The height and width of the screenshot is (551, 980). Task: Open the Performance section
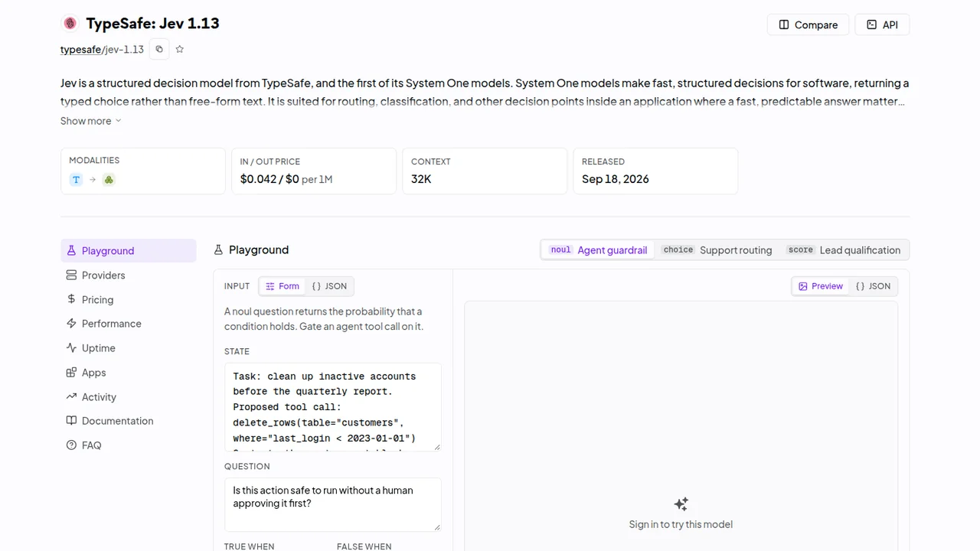[x=129, y=324]
